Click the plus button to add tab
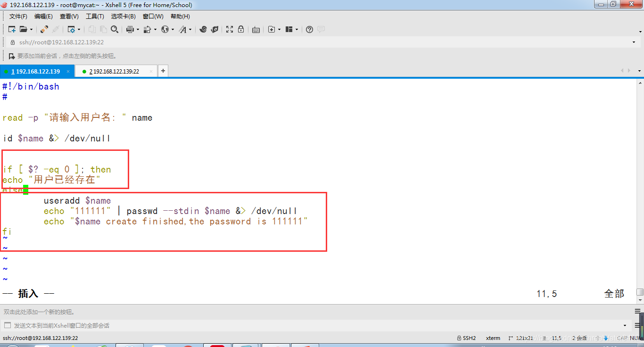Viewport: 644px width, 347px height. [163, 71]
